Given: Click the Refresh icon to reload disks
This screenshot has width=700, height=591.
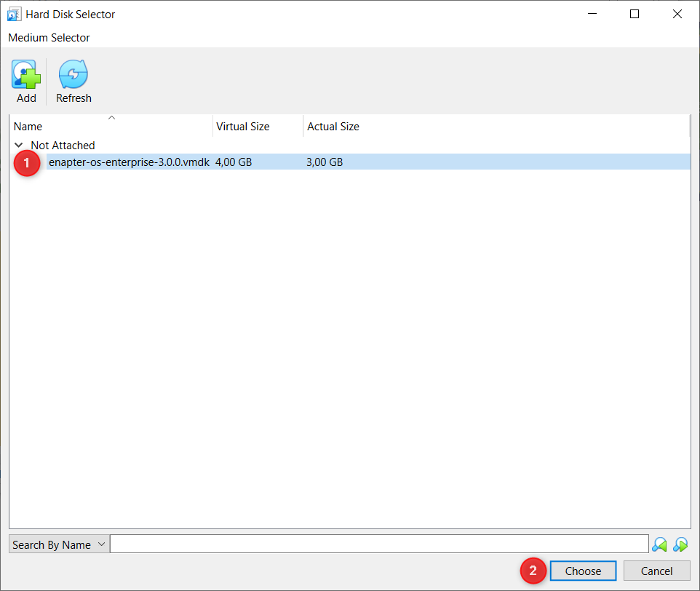Looking at the screenshot, I should click(73, 73).
